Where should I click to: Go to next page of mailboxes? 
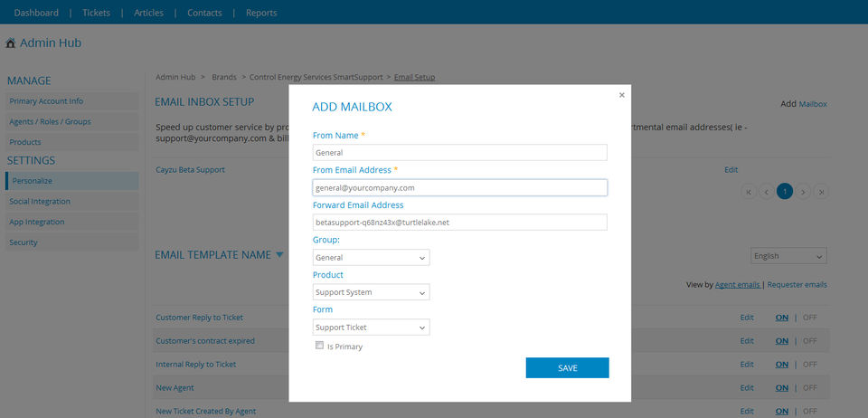(x=803, y=191)
